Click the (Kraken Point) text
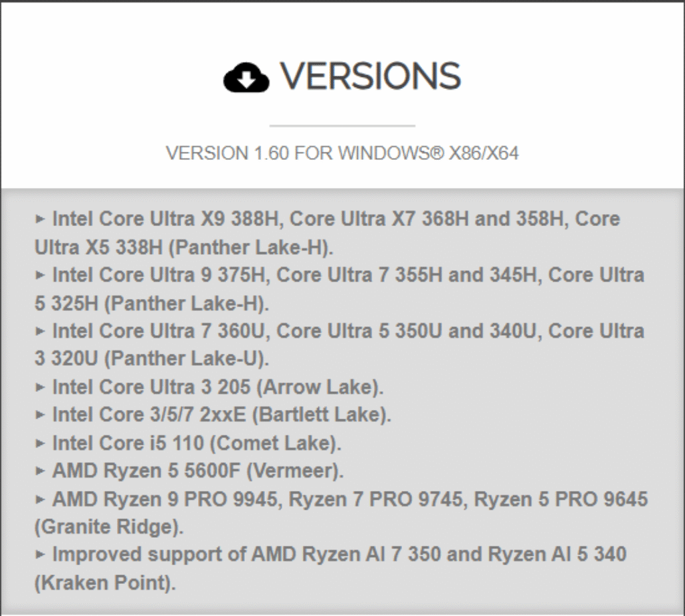This screenshot has height=616, width=685. (x=105, y=583)
